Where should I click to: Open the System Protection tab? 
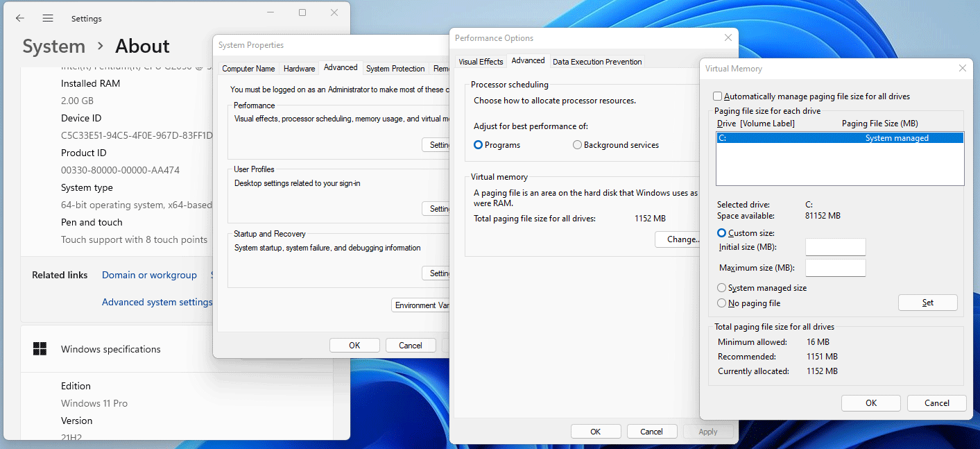pos(395,69)
